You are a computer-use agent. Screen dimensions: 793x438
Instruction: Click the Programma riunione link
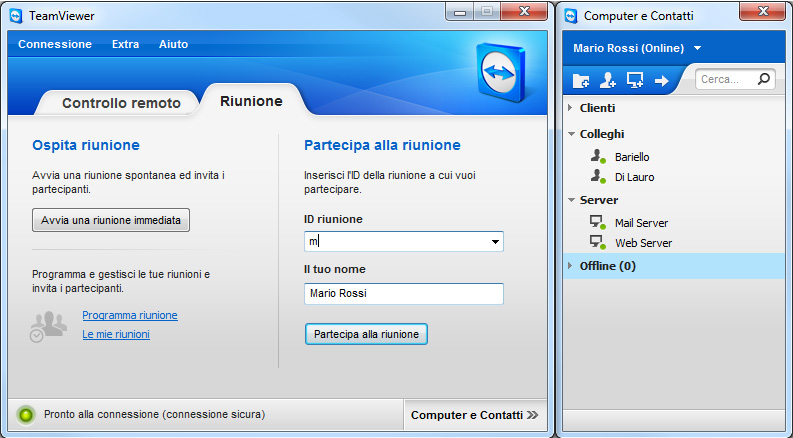click(x=129, y=315)
